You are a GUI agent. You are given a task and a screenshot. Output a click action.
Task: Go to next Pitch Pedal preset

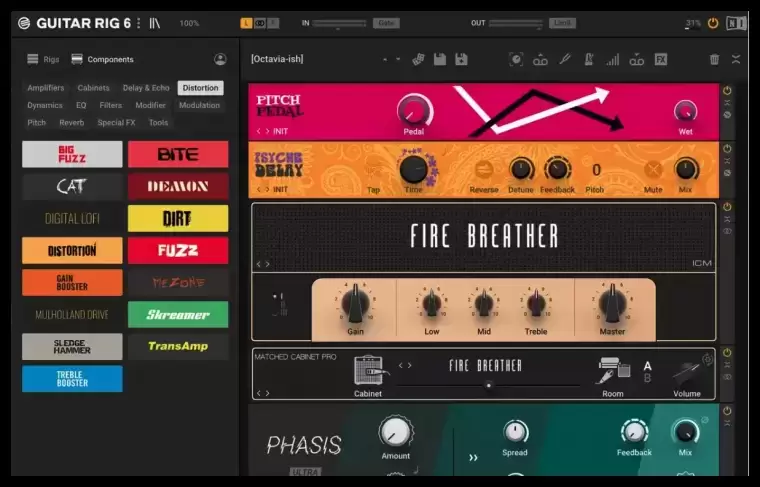267,131
